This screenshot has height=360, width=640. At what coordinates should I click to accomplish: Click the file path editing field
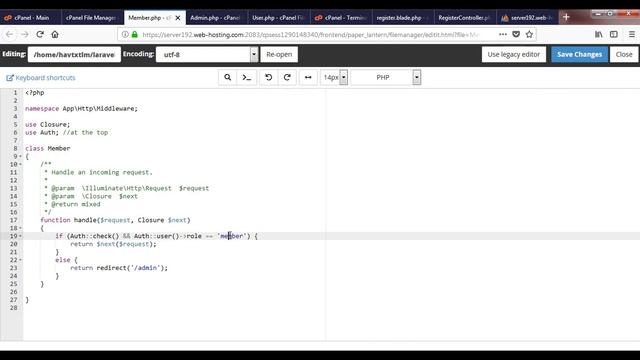point(74,54)
